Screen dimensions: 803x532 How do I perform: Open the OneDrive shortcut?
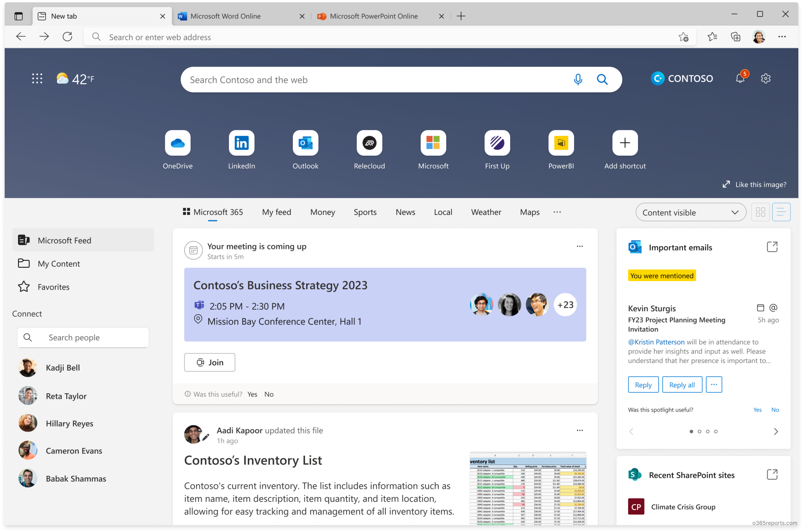click(x=178, y=143)
